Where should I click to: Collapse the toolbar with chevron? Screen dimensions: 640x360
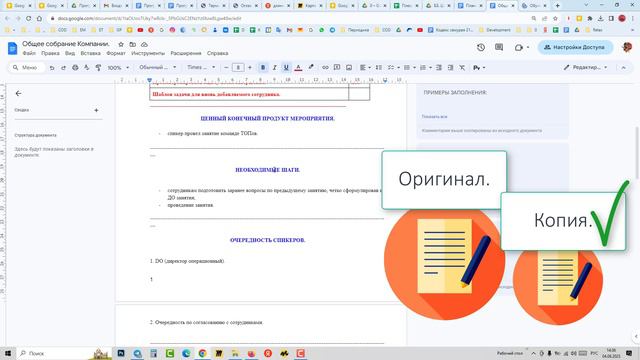[623, 68]
